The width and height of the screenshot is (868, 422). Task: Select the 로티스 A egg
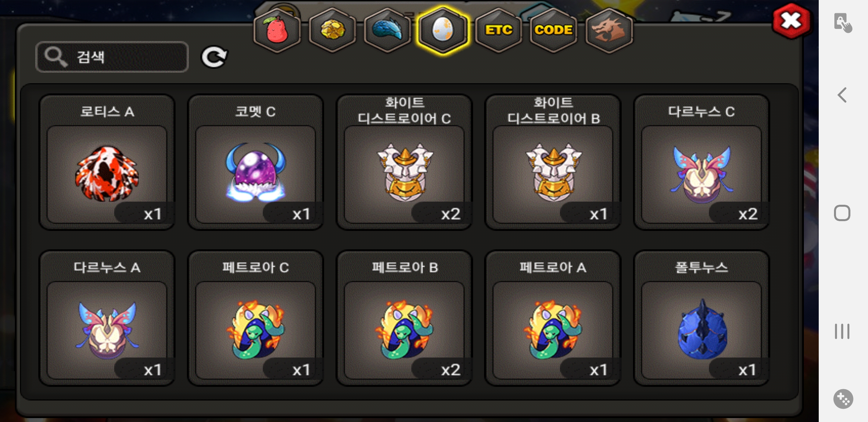107,162
